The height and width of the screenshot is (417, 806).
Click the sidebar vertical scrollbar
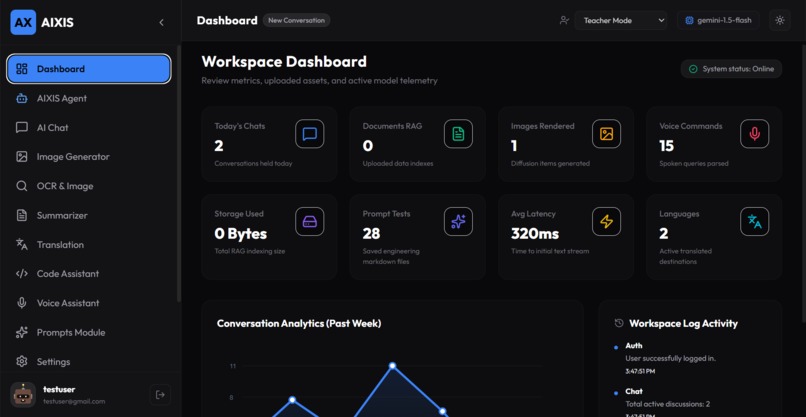point(178,173)
